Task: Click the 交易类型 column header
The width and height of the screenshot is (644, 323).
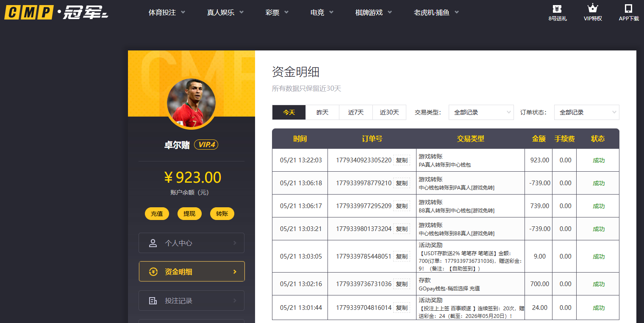Action: 470,139
